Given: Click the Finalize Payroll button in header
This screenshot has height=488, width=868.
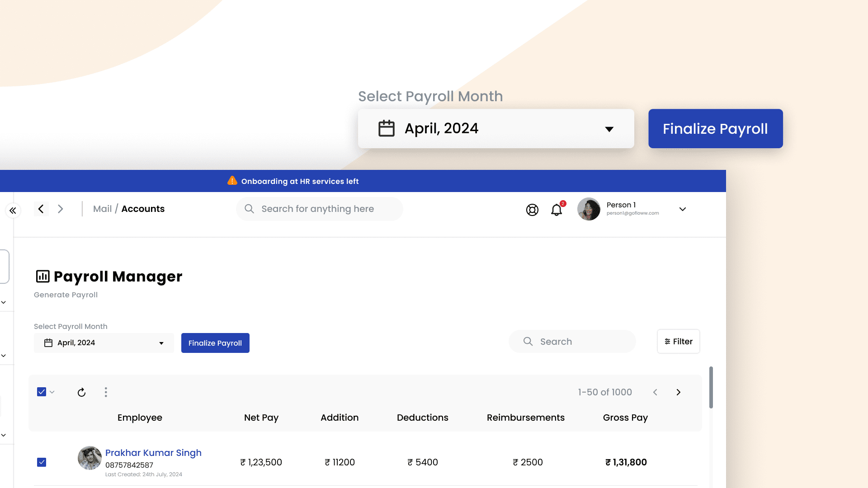Looking at the screenshot, I should (x=715, y=128).
